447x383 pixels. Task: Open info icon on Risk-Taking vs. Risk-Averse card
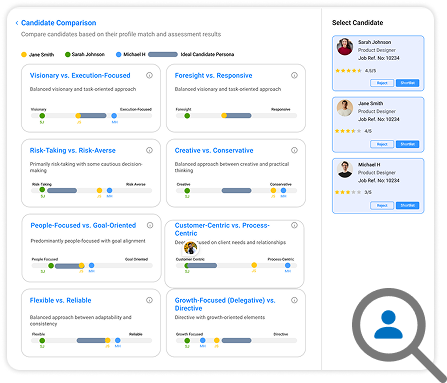(149, 150)
